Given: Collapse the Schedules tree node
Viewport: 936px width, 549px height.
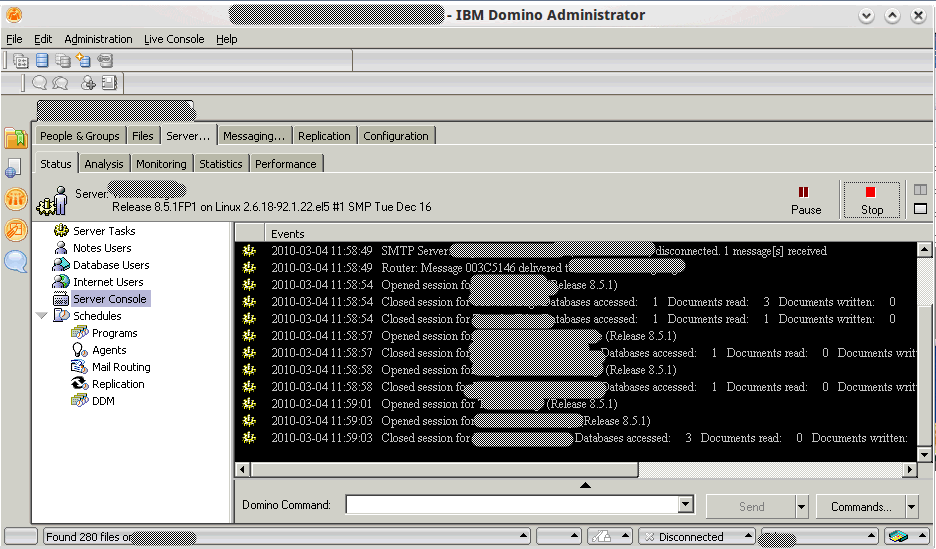Looking at the screenshot, I should (x=42, y=316).
